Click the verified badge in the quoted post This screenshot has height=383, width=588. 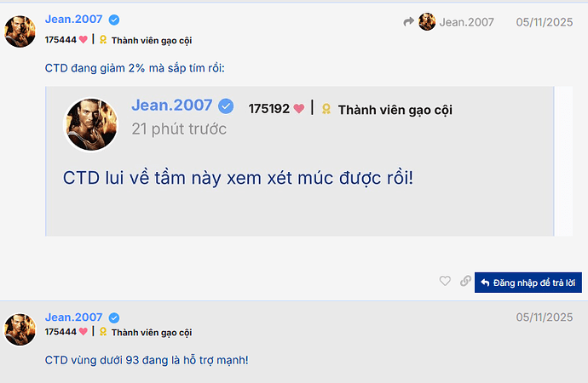pos(226,106)
